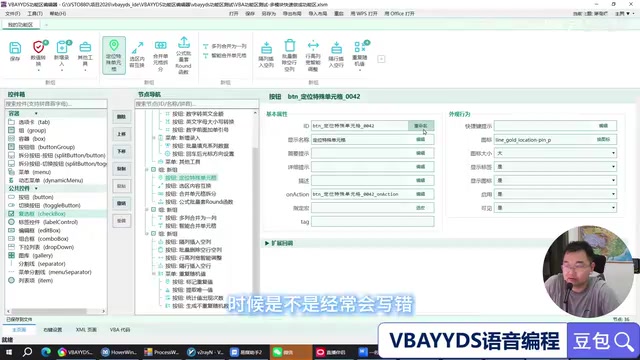
Task: Click 导出布局 in the top toolbar
Action: pyautogui.click(x=292, y=13)
